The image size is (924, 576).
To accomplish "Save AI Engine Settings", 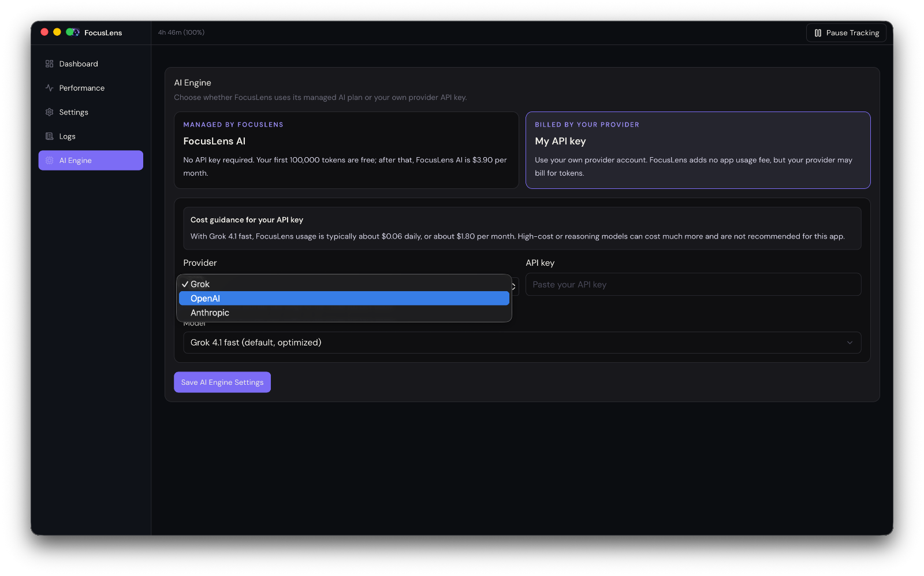I will [222, 382].
